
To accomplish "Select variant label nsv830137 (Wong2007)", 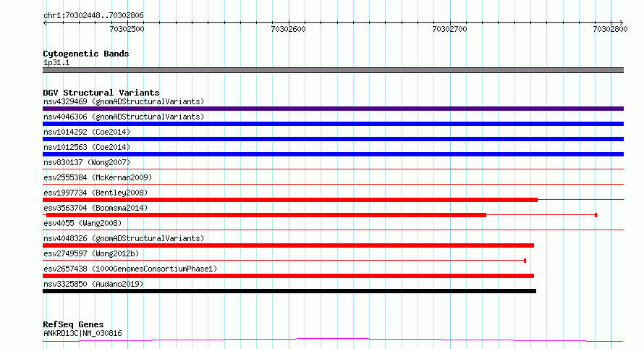I will pyautogui.click(x=87, y=162).
